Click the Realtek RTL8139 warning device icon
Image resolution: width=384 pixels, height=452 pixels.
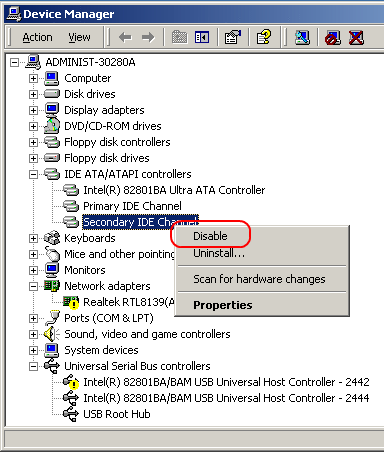pos(71,302)
